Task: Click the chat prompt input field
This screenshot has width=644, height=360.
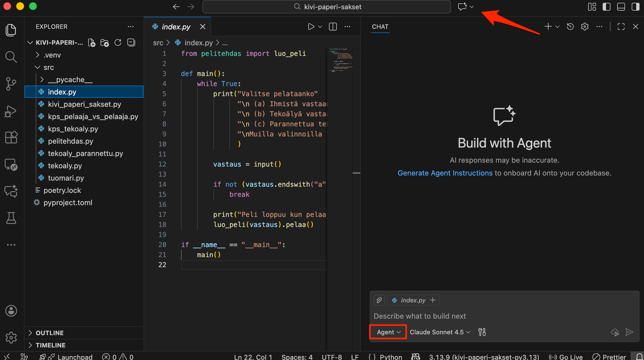Action: [489, 316]
